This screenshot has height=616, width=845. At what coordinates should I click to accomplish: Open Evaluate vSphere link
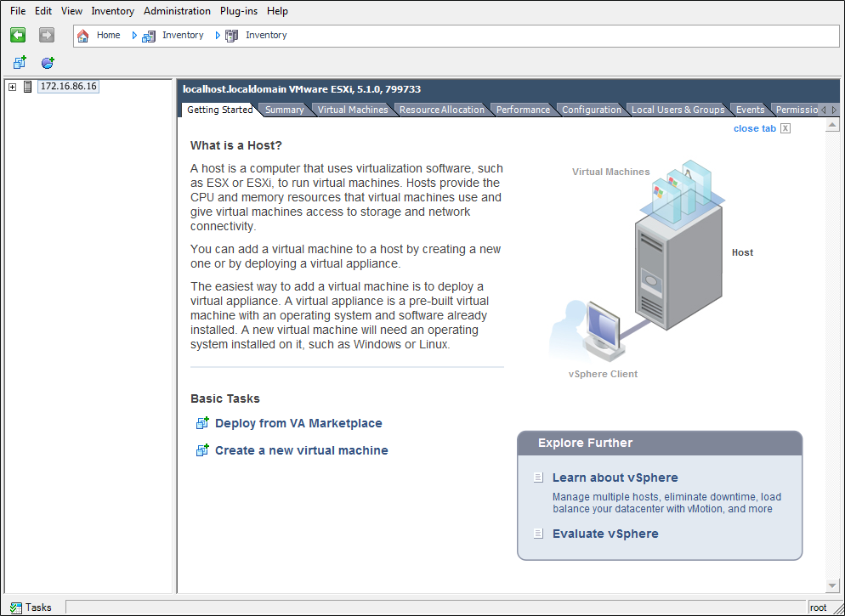(x=605, y=534)
